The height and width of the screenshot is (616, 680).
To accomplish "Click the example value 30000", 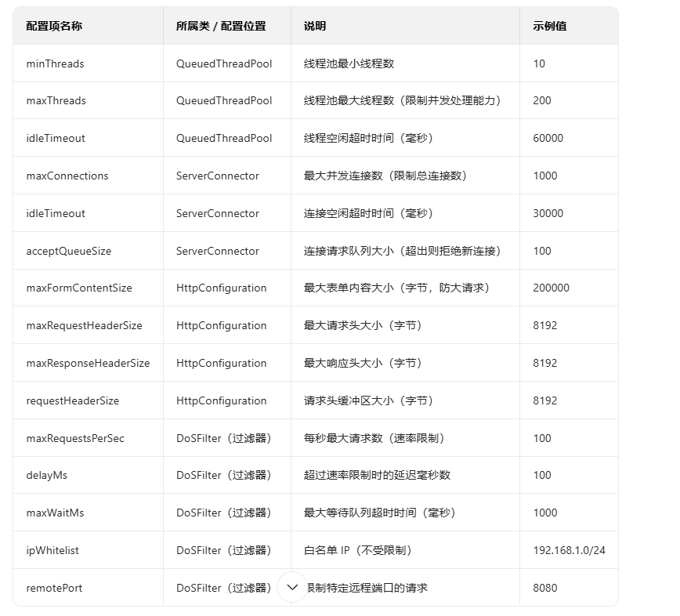I will tap(548, 213).
